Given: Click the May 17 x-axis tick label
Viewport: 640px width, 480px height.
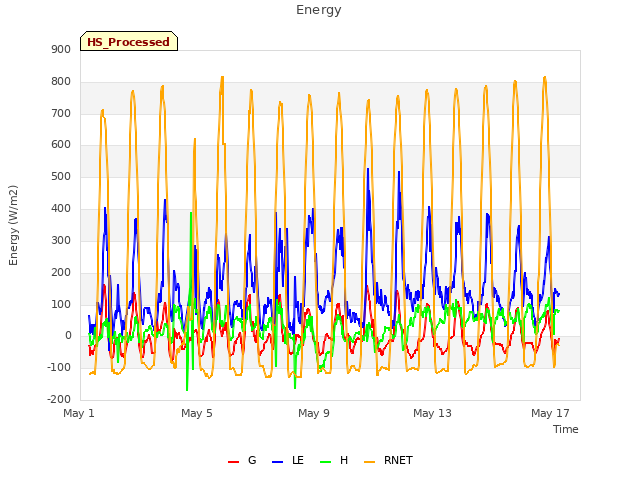Looking at the screenshot, I should (550, 413).
